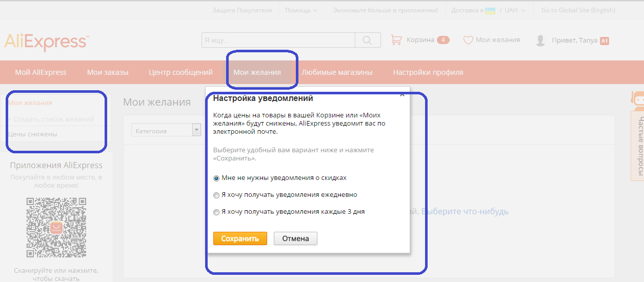Click the user avatar icon
Viewport: 644px width, 282px height.
[x=540, y=41]
